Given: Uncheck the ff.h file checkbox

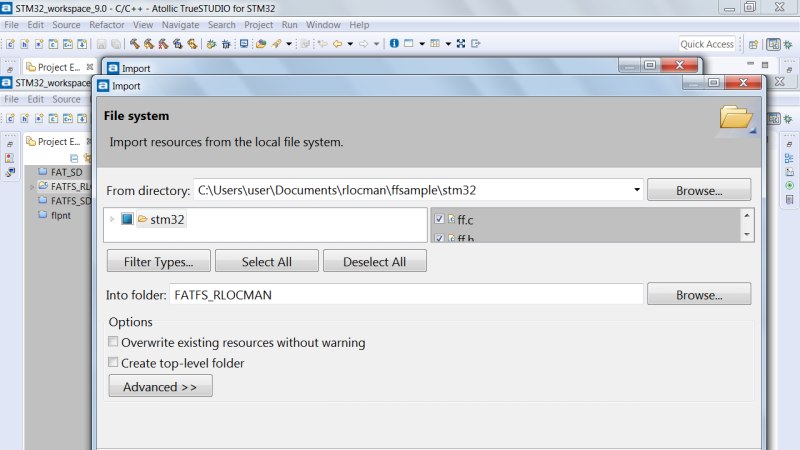Looking at the screenshot, I should tap(439, 238).
